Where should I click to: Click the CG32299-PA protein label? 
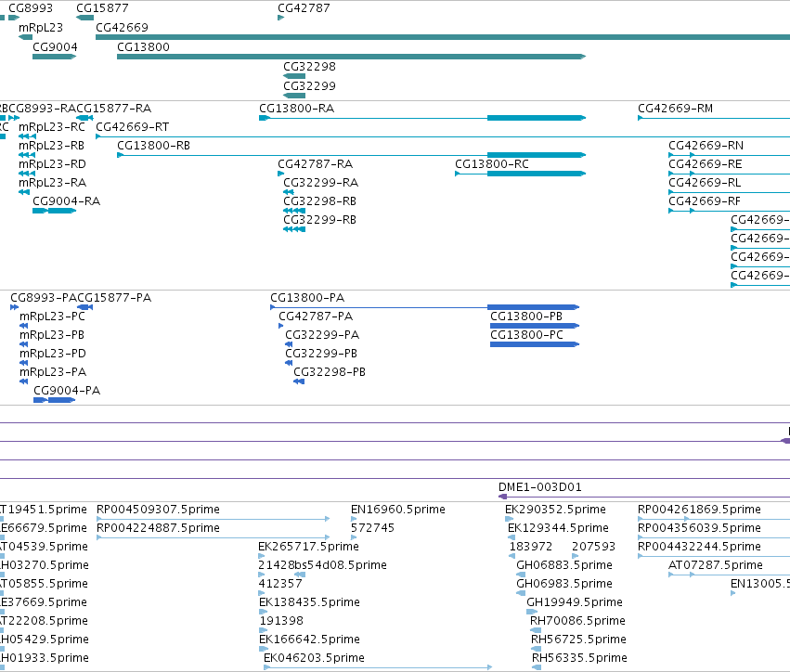[x=322, y=335]
